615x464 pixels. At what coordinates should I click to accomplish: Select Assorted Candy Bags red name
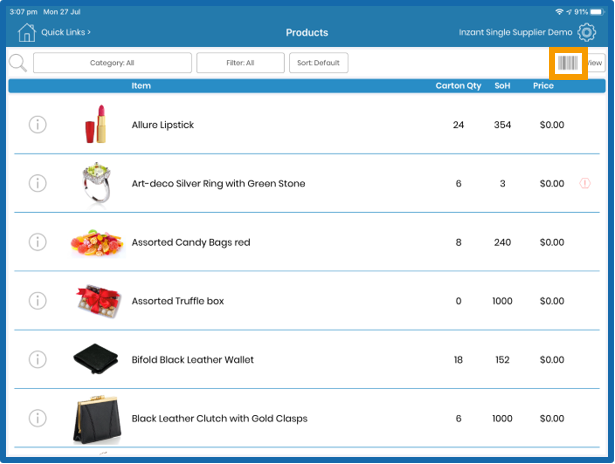191,242
